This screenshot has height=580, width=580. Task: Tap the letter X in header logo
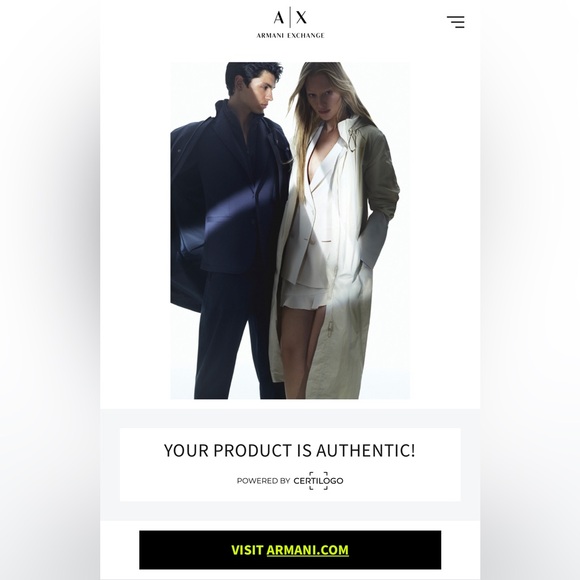tap(301, 17)
